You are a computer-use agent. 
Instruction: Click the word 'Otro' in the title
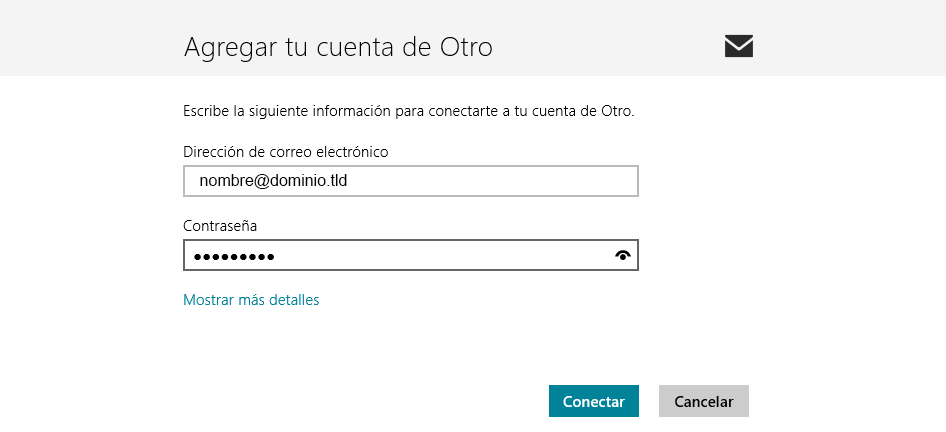[x=467, y=47]
